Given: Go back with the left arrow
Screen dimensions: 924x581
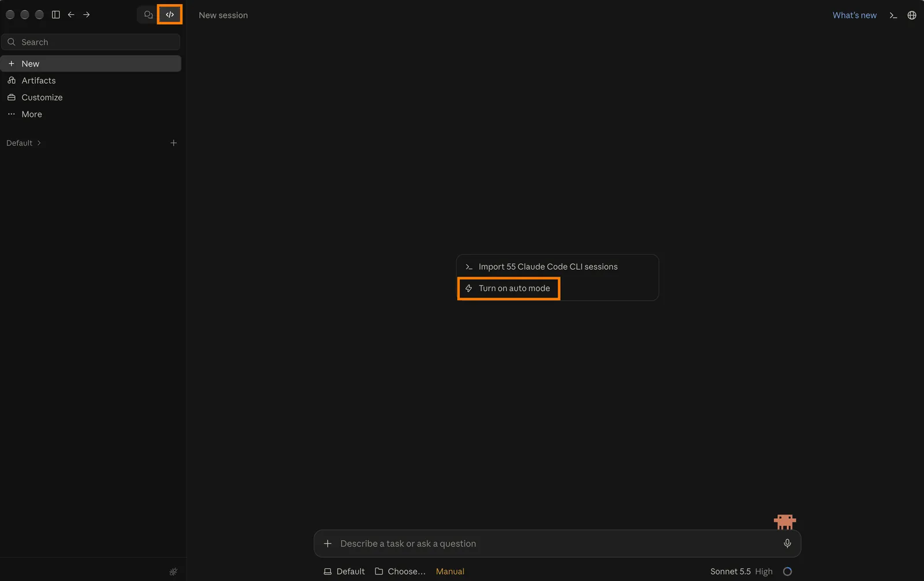Looking at the screenshot, I should click(x=71, y=14).
